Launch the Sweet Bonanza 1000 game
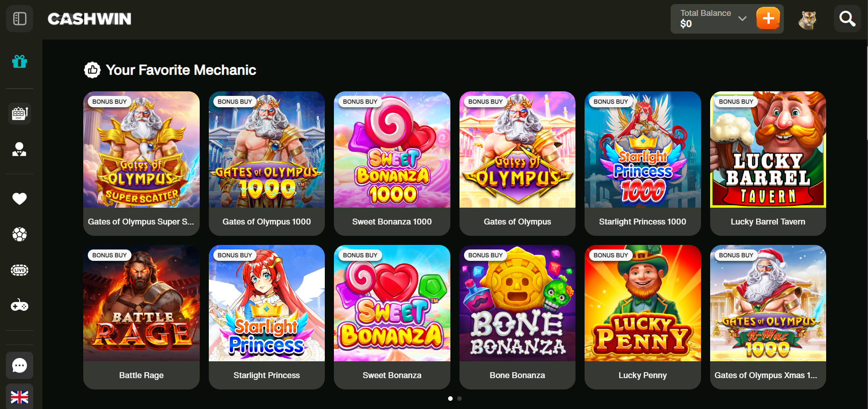Screen dimensions: 868x409 click(392, 164)
